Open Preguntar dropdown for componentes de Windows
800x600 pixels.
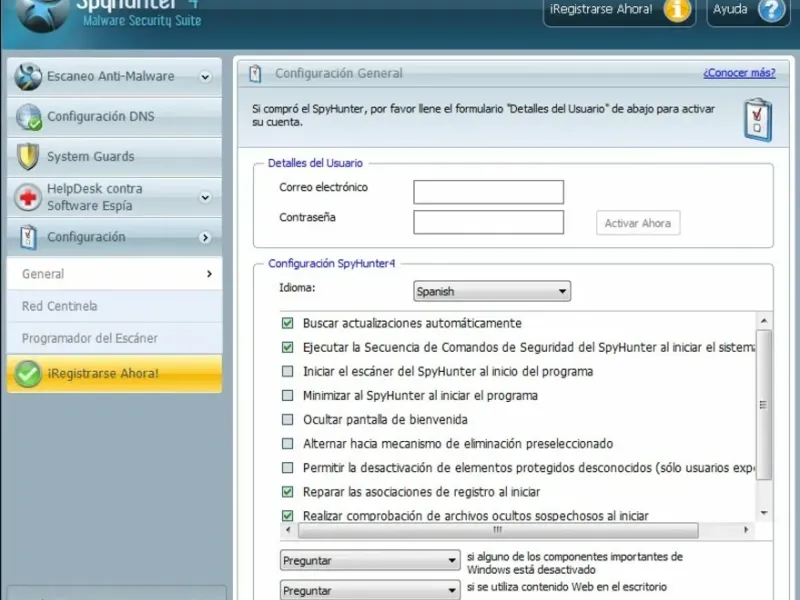370,560
